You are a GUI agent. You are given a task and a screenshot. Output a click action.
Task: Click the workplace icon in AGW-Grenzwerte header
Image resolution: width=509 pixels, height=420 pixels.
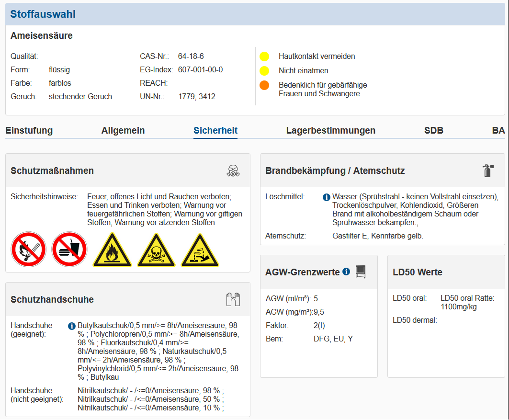point(361,272)
